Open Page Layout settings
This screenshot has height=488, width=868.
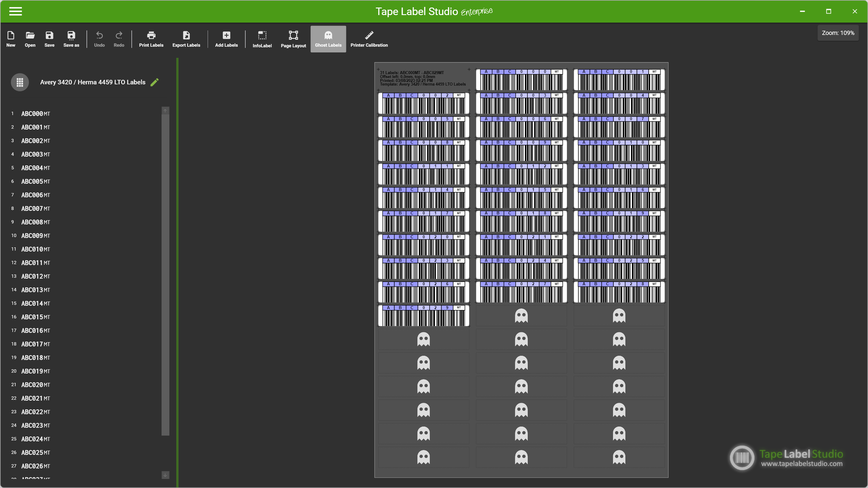click(x=293, y=39)
